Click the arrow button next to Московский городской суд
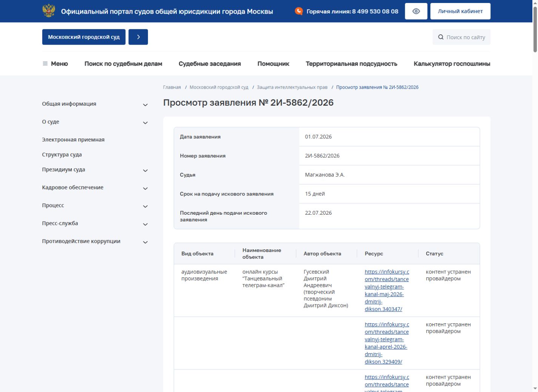 [x=138, y=37]
